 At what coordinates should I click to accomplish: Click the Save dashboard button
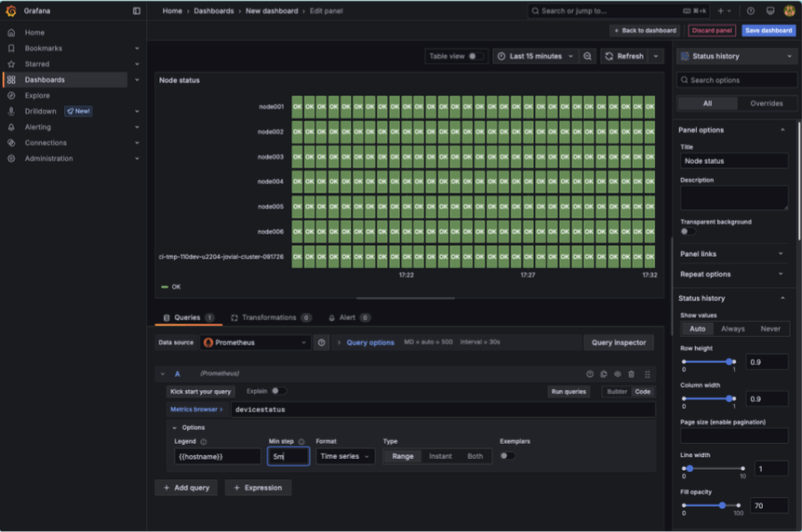tap(768, 30)
